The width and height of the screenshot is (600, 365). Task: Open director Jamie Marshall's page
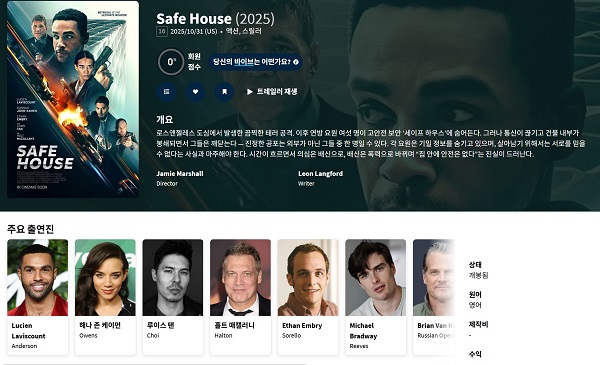180,174
